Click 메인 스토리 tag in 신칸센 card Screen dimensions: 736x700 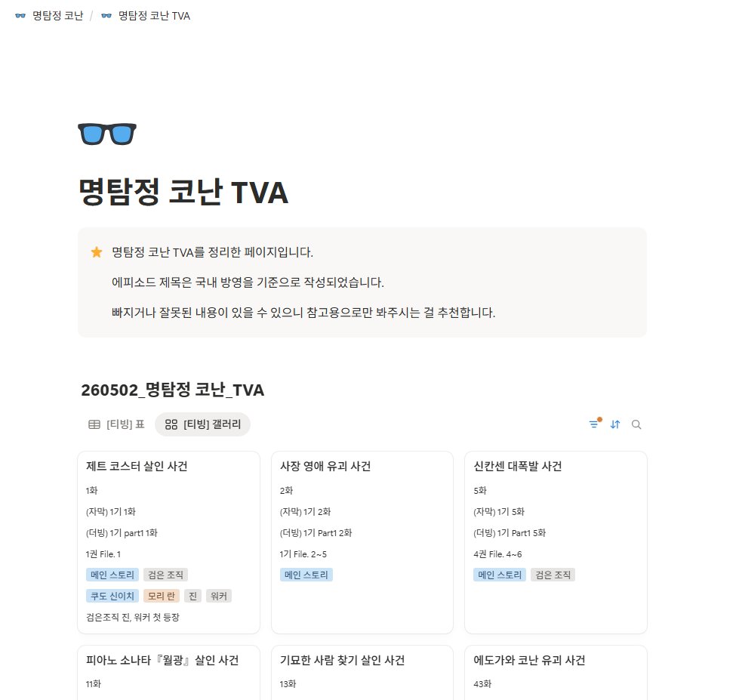(500, 575)
